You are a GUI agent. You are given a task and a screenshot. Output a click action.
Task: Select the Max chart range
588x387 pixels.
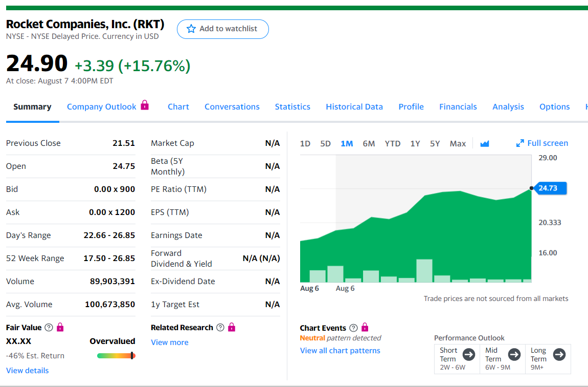pyautogui.click(x=458, y=143)
